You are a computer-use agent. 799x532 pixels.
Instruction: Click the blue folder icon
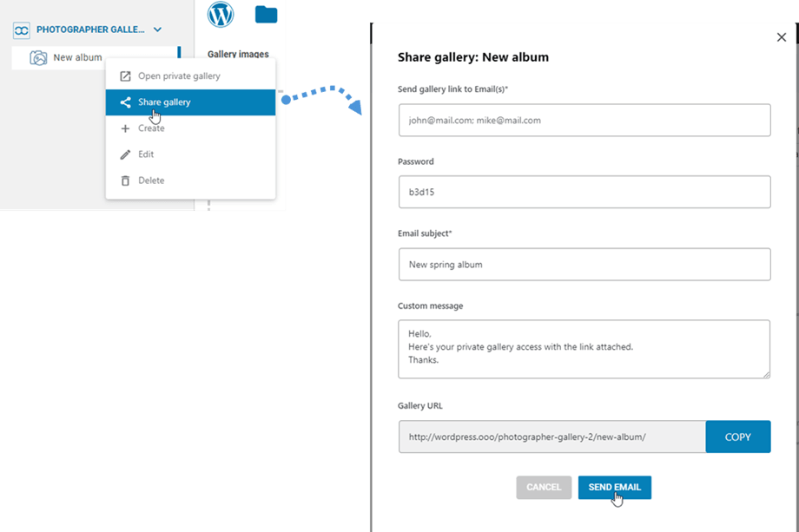tap(266, 14)
